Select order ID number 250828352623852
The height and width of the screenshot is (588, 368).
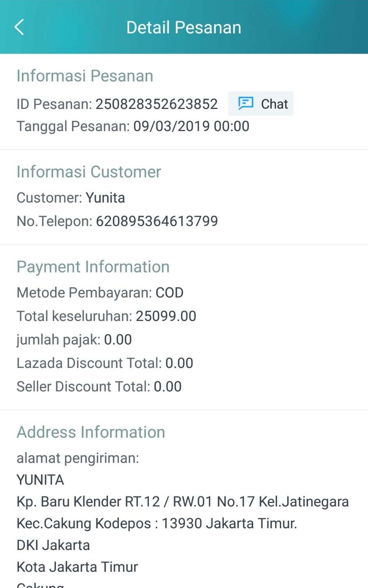[157, 104]
